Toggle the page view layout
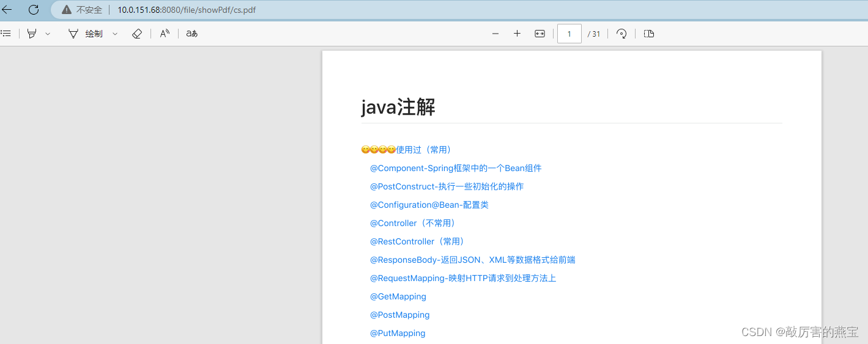This screenshot has height=344, width=868. (x=649, y=34)
